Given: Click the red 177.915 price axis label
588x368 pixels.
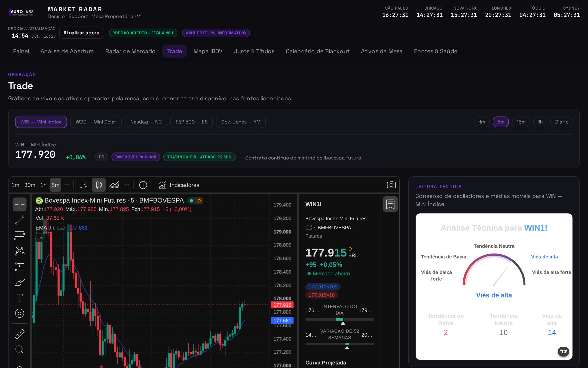Looking at the screenshot, I should [282, 305].
